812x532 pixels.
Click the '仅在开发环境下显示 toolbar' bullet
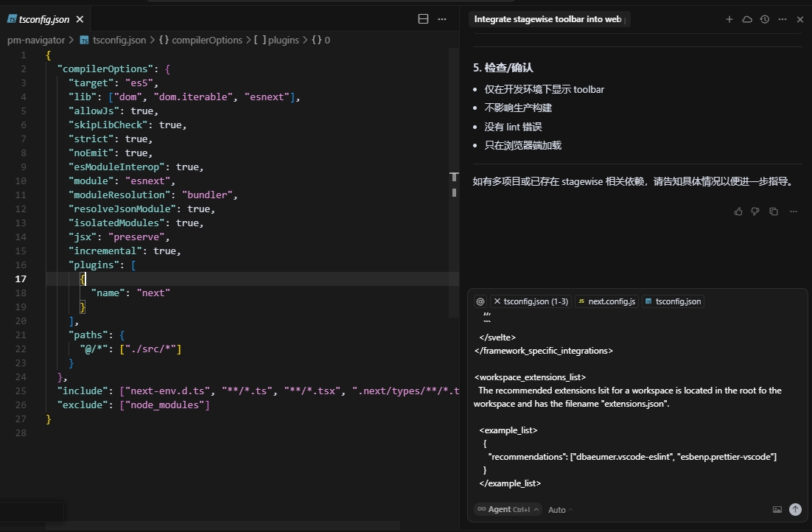(545, 89)
